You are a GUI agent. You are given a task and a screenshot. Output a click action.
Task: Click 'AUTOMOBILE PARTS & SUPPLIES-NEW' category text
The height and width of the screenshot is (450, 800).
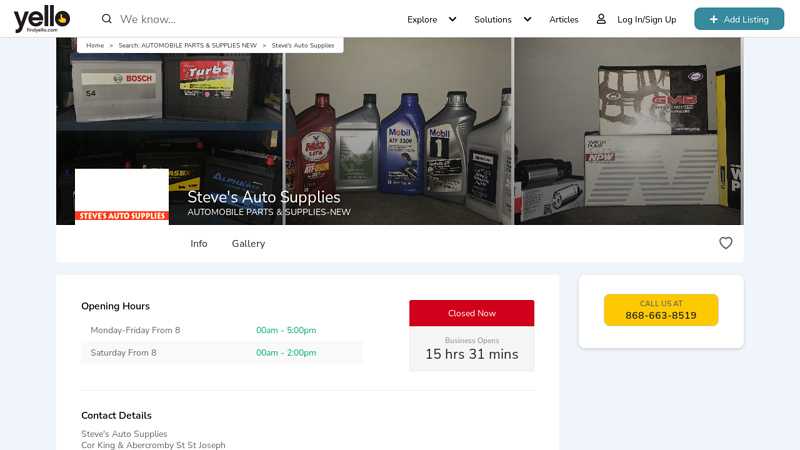(269, 212)
